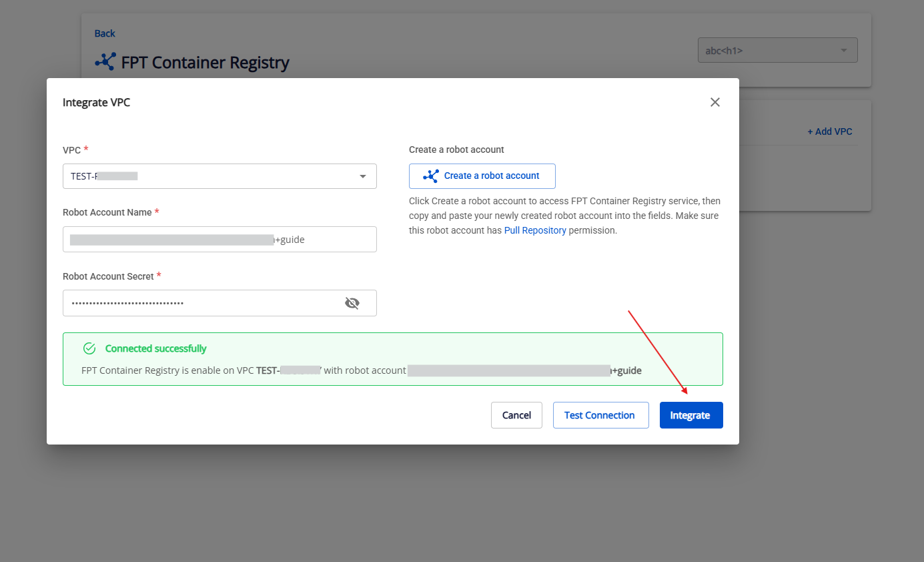Click the Integrate VPC dialog title
This screenshot has height=562, width=924.
pyautogui.click(x=96, y=102)
